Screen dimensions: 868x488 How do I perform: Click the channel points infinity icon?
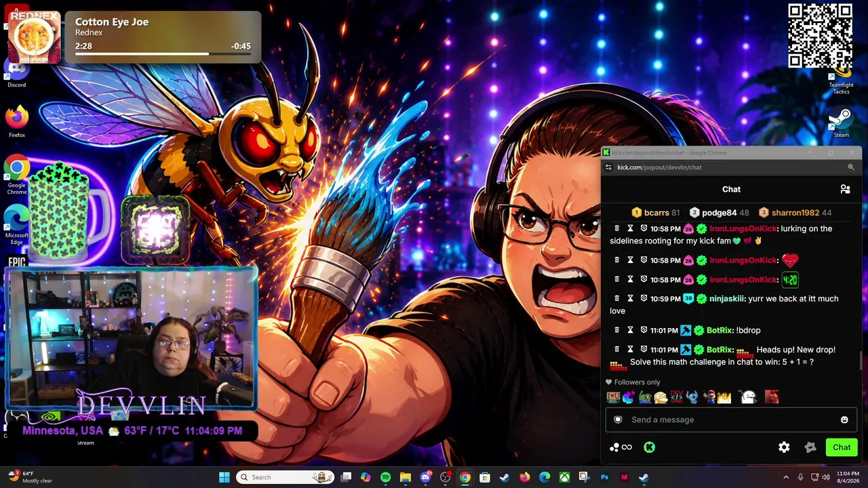[627, 447]
